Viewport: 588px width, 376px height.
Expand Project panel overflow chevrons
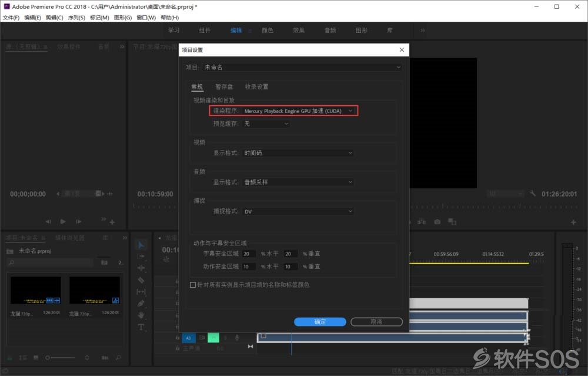coord(125,238)
